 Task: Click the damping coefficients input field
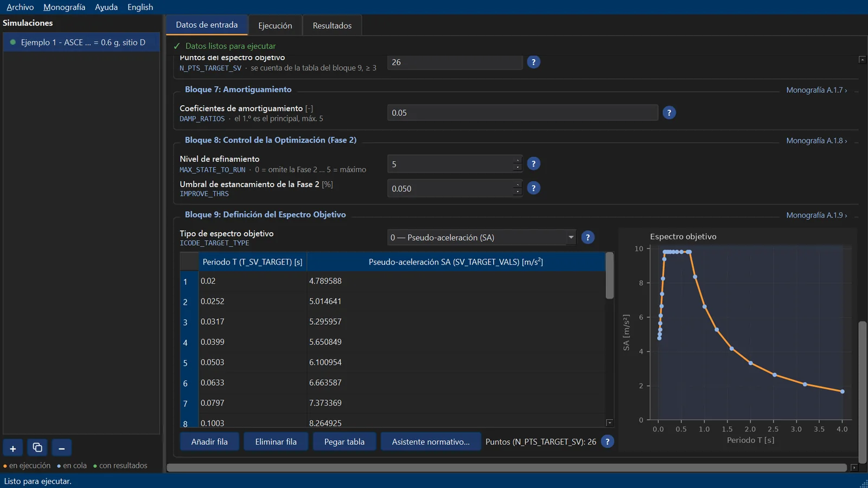click(522, 113)
